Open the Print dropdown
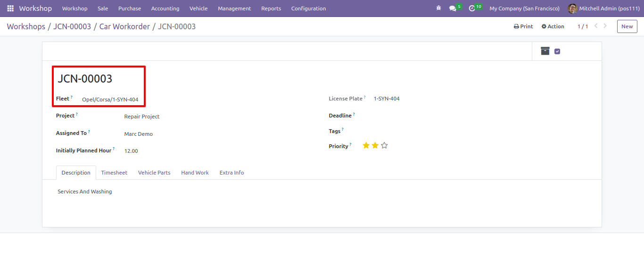The width and height of the screenshot is (644, 267). (523, 26)
